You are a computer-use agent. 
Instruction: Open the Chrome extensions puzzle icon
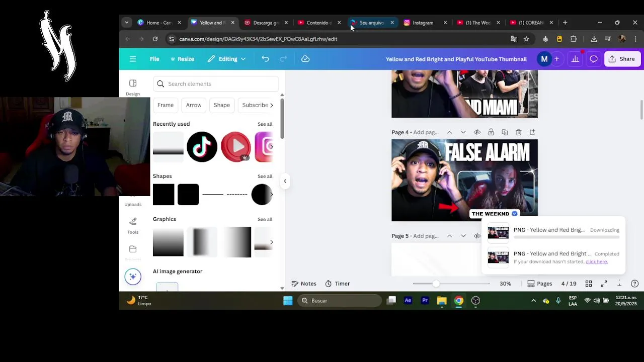point(573,39)
